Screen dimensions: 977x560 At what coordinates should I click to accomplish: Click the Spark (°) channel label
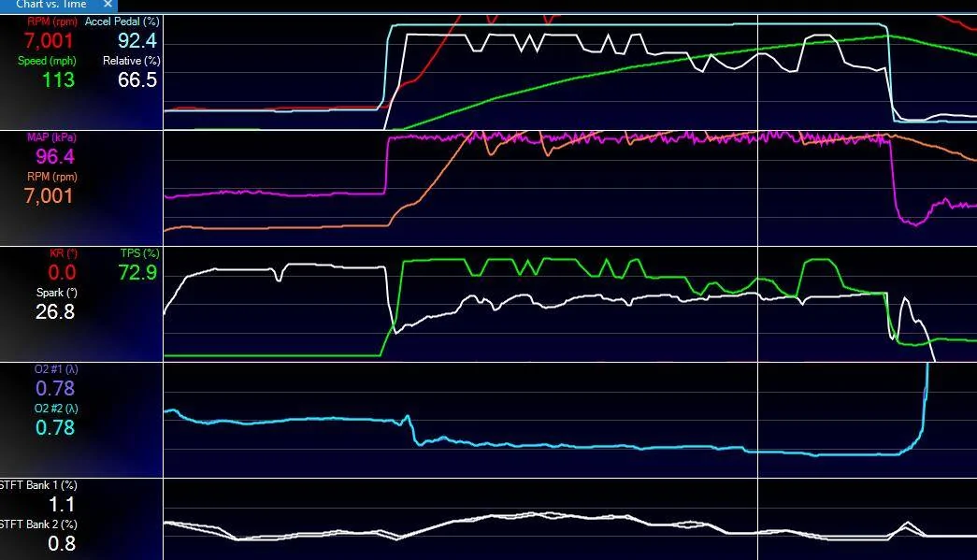tap(57, 293)
